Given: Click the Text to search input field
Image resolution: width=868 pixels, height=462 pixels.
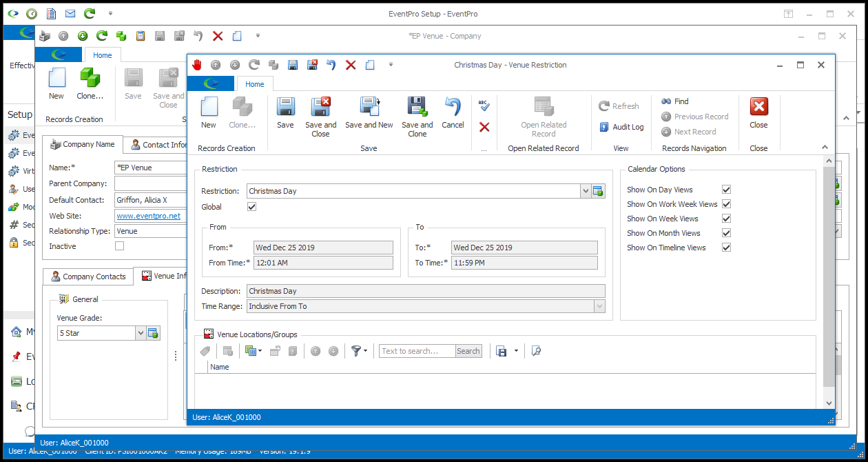Looking at the screenshot, I should [x=417, y=351].
